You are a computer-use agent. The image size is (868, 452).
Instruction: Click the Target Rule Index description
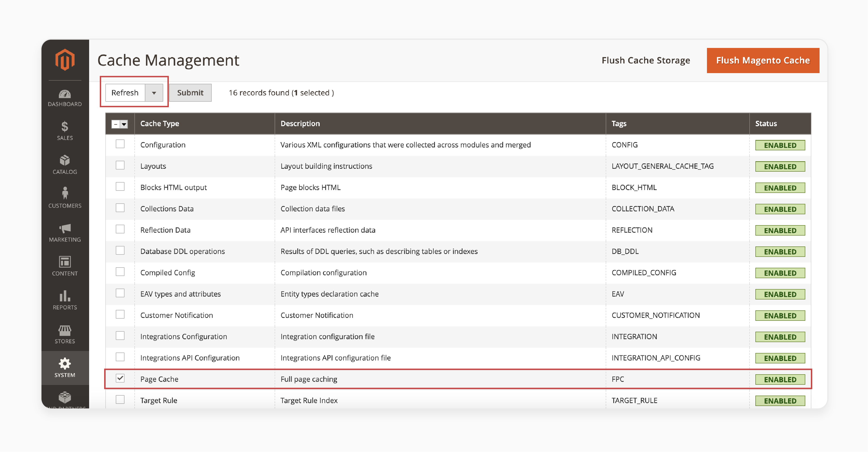click(x=309, y=400)
